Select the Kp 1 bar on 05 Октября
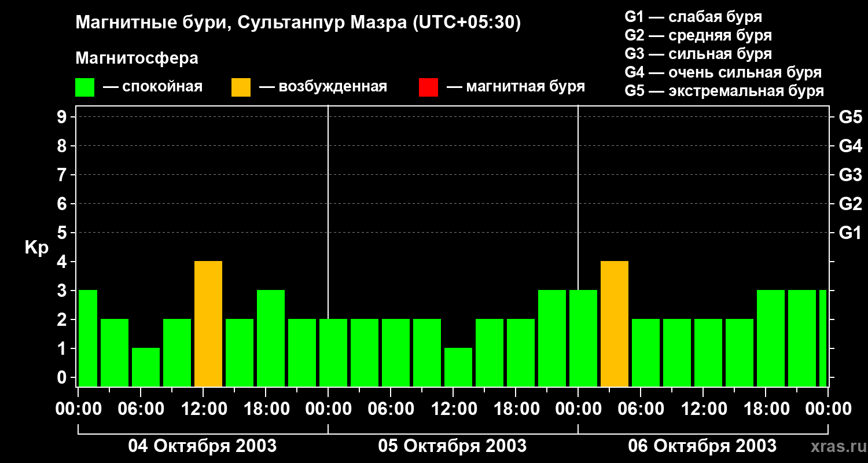Viewport: 868px width, 463px height. (458, 368)
